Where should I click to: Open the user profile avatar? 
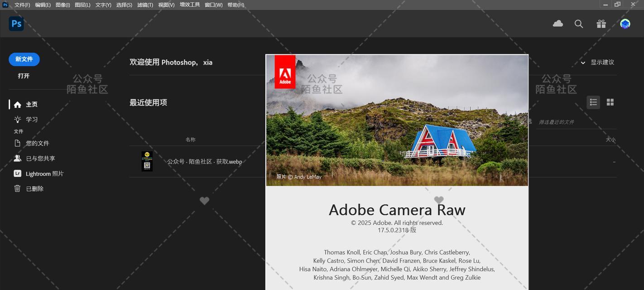click(x=625, y=24)
